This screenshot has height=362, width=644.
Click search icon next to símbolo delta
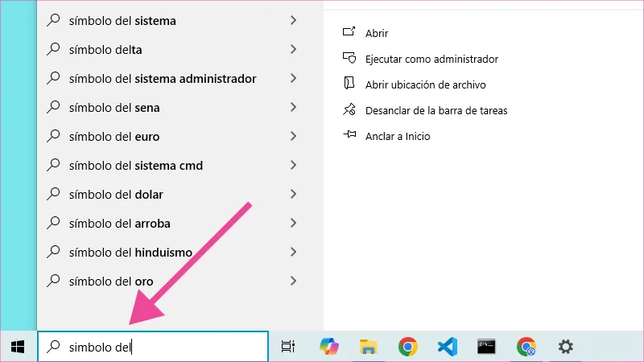[x=53, y=49]
